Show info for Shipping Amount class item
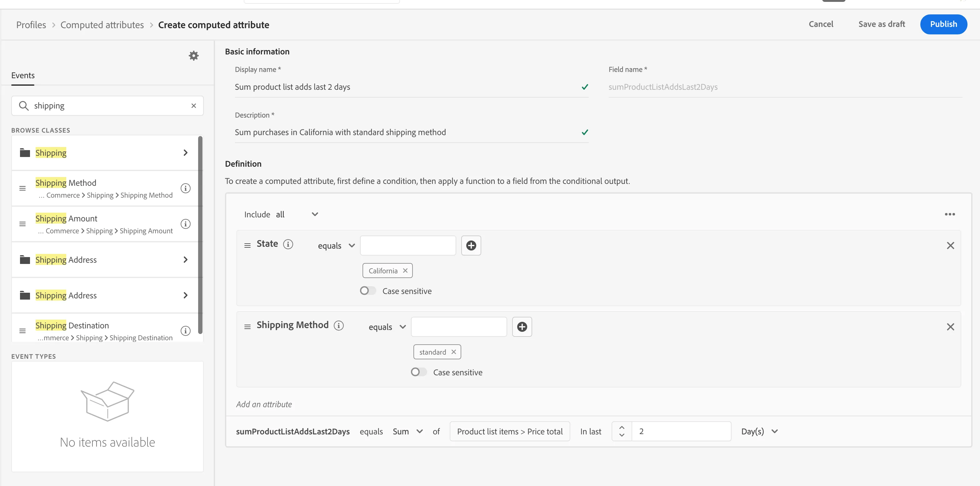Image resolution: width=980 pixels, height=486 pixels. click(x=185, y=224)
